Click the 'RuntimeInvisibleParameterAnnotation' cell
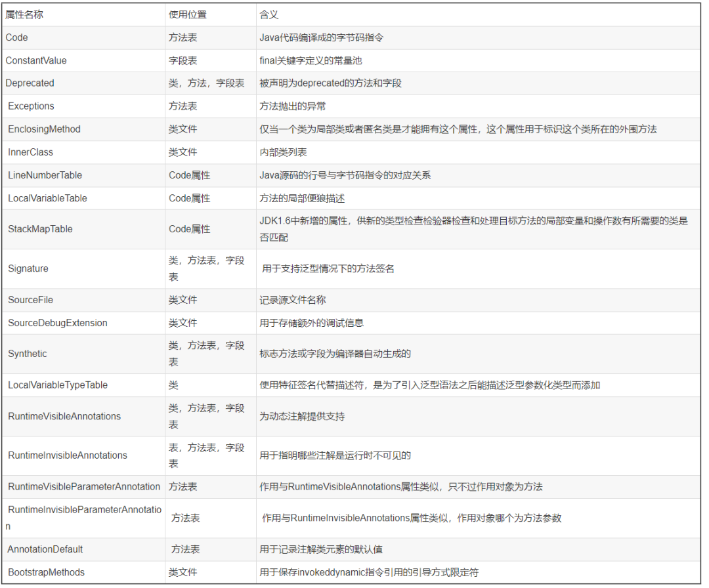This screenshot has height=588, width=709. 83,518
